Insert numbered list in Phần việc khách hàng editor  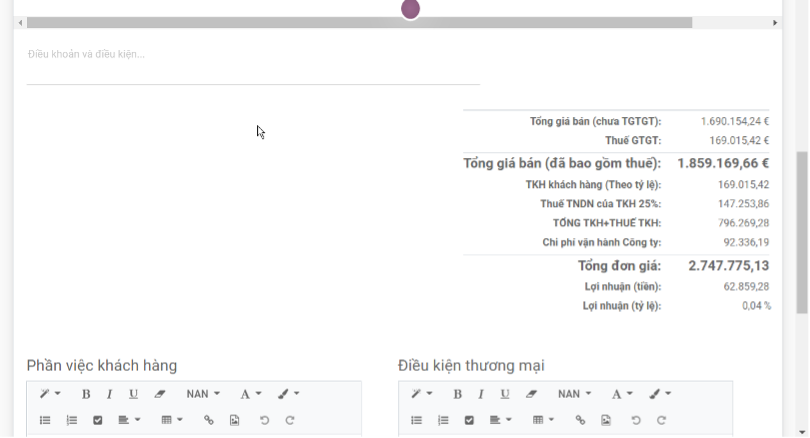tap(71, 420)
